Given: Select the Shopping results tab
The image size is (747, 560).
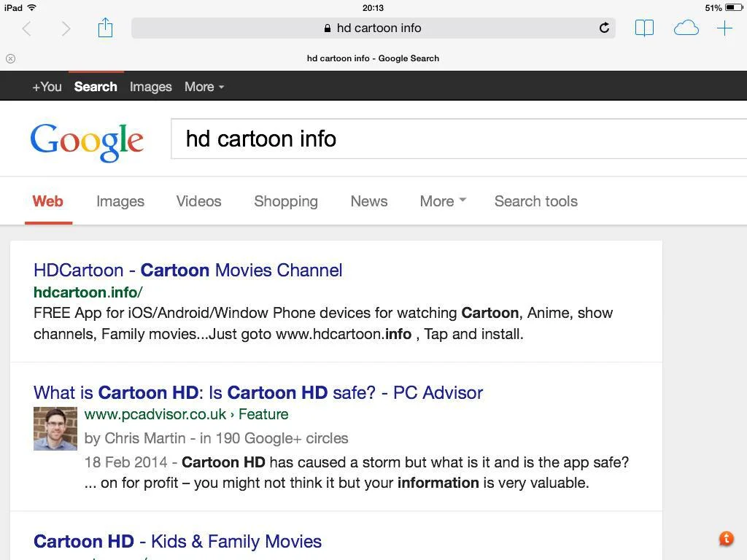Looking at the screenshot, I should point(286,201).
